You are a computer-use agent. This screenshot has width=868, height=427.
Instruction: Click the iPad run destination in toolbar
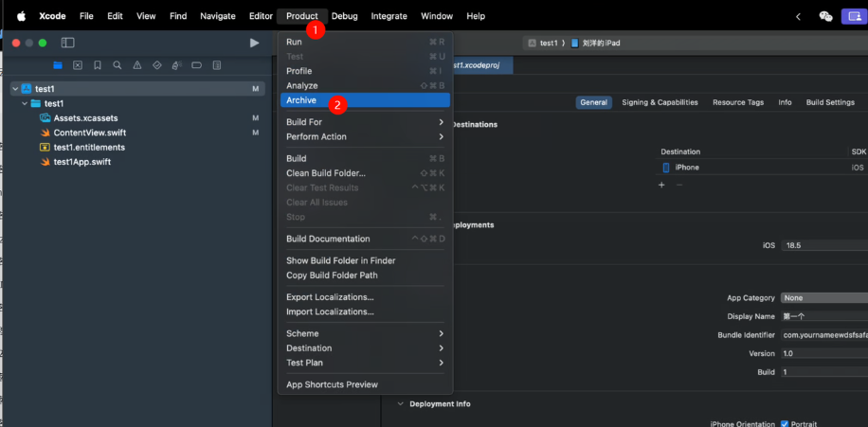click(x=596, y=43)
